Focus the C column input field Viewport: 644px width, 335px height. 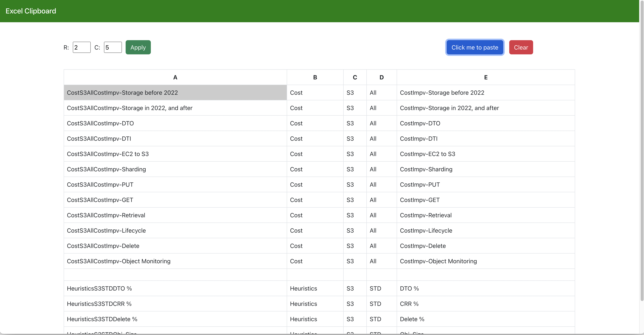click(x=113, y=47)
